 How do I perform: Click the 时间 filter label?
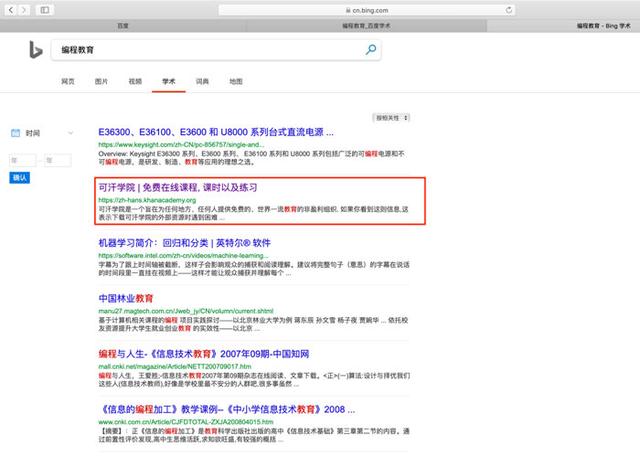[x=33, y=133]
